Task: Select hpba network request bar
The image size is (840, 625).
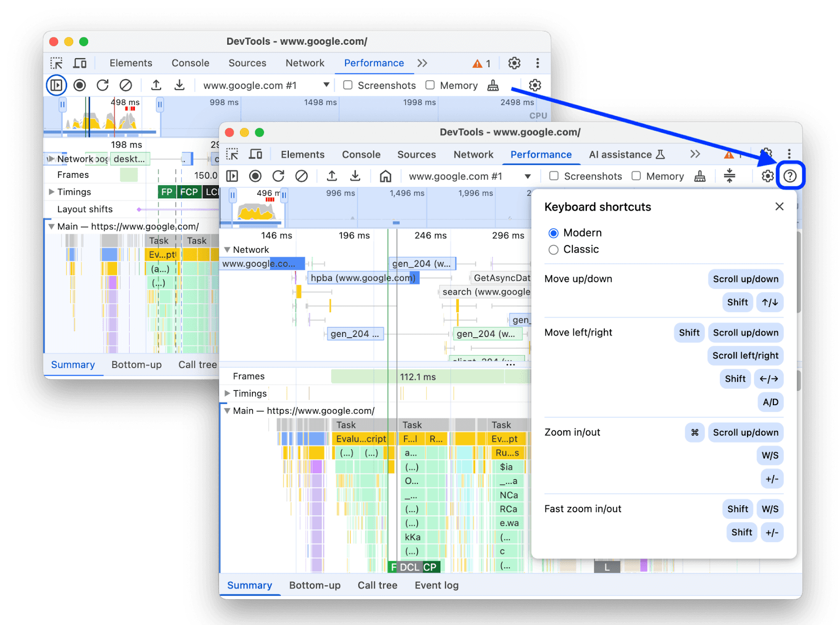Action: (363, 278)
